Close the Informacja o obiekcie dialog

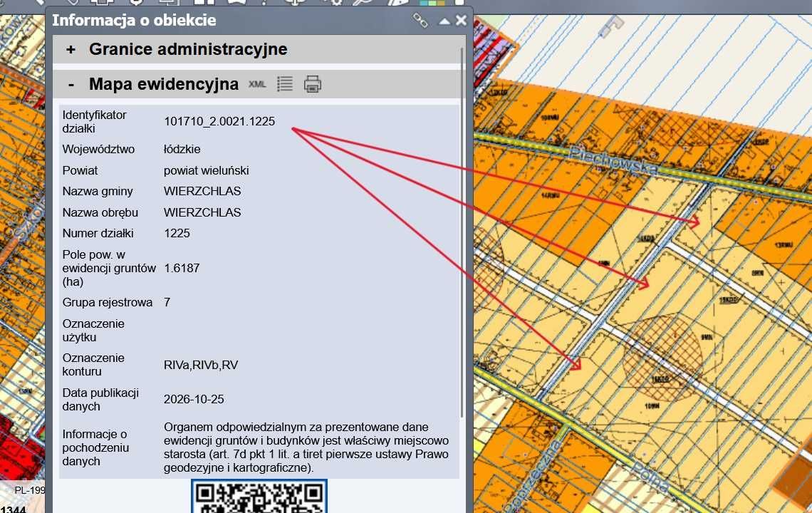tap(461, 20)
